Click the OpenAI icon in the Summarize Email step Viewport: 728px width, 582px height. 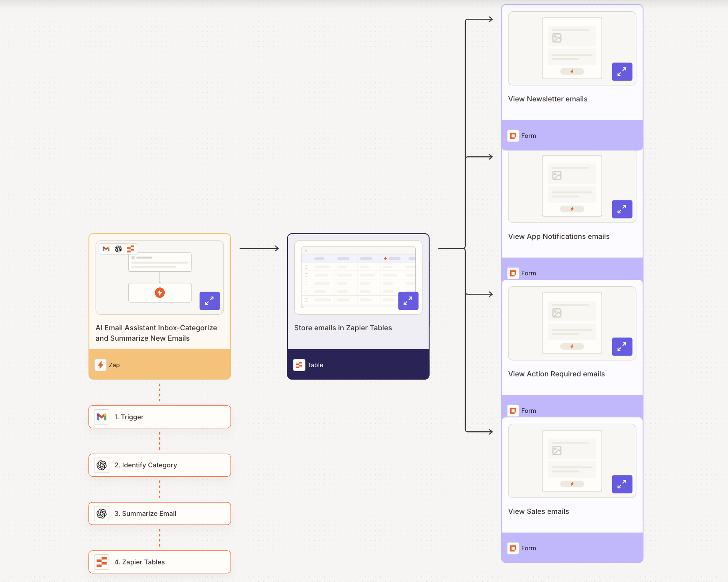click(101, 513)
